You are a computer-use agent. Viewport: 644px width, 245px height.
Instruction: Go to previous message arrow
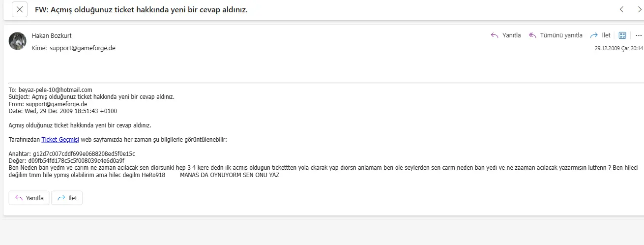(x=622, y=9)
